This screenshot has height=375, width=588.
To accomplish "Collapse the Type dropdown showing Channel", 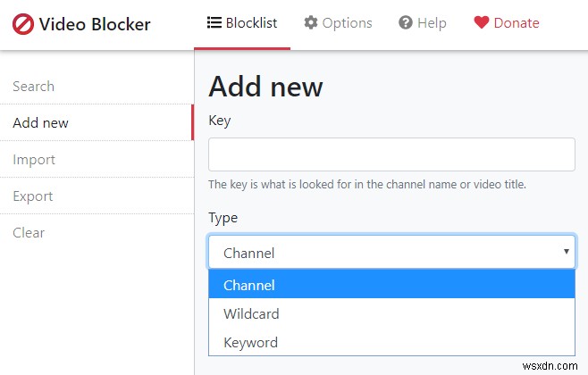I will point(391,253).
